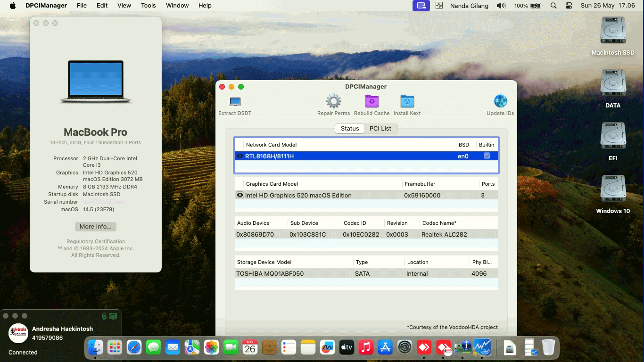Screen dimensions: 644x362
Task: Open App Store from the Dock
Action: pyautogui.click(x=385, y=348)
